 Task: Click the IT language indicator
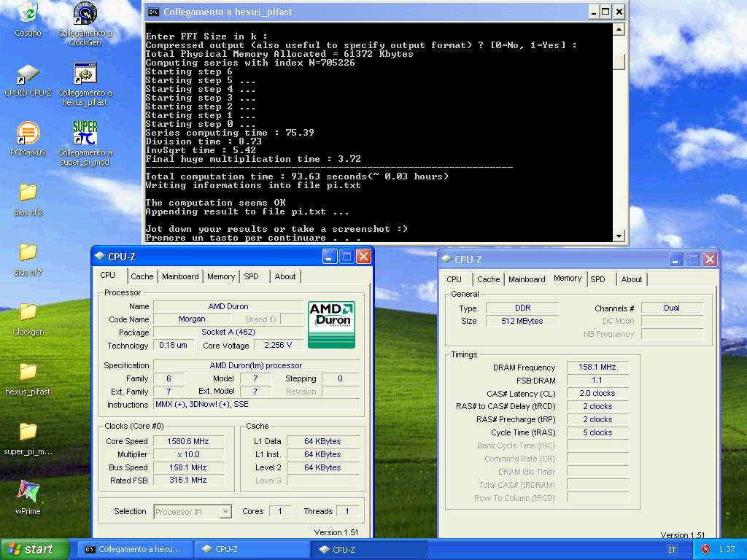click(672, 550)
